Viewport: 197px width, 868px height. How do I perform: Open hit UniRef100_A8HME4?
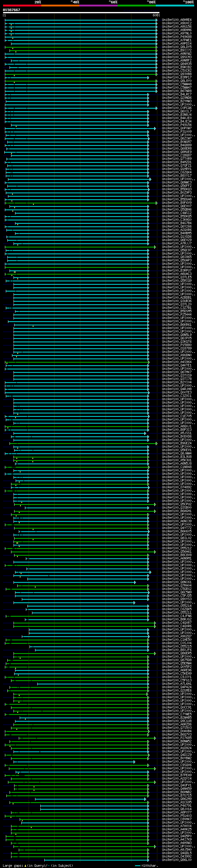tap(177, 20)
